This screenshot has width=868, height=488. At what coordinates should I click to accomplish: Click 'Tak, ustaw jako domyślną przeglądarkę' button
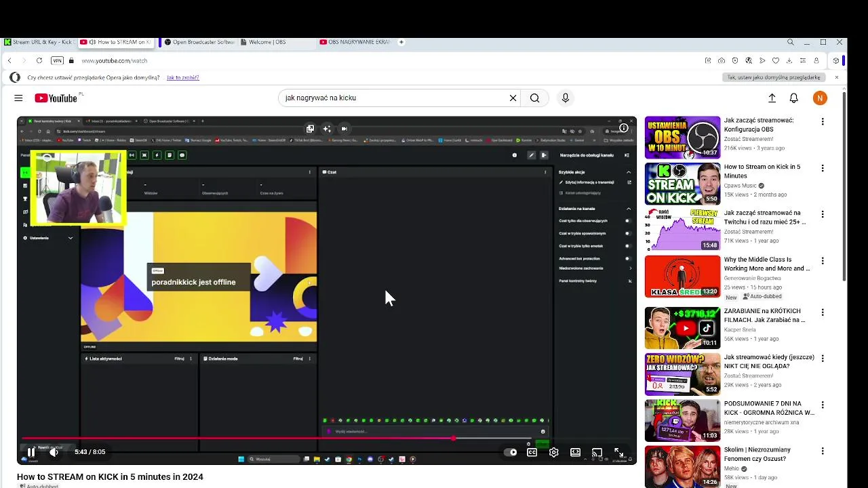774,78
